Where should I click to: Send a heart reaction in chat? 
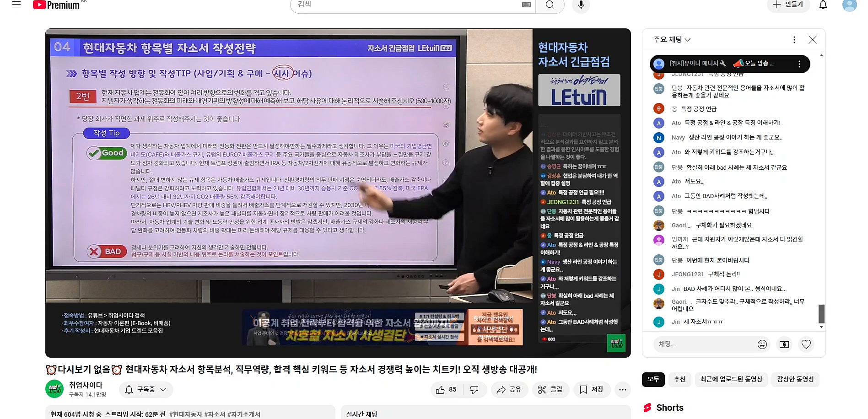click(806, 344)
